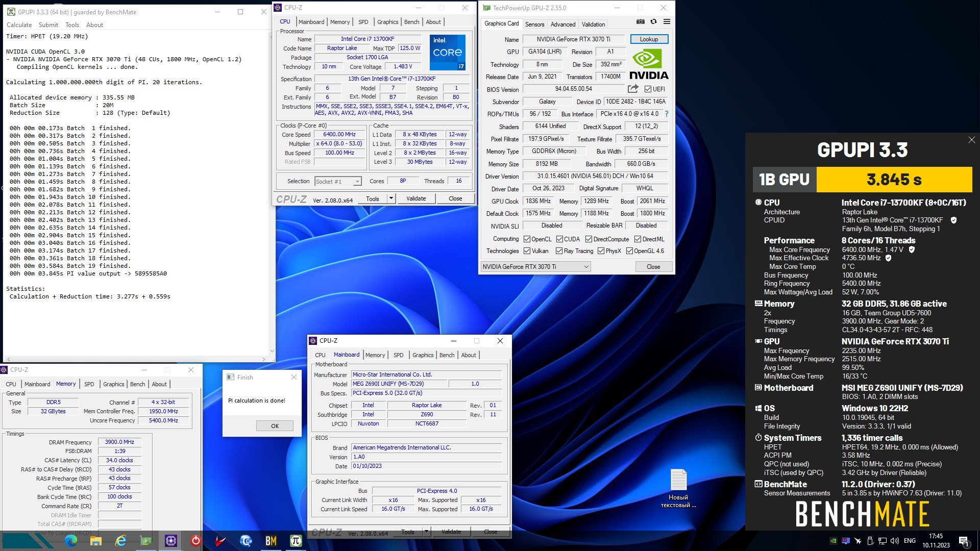980x551 pixels.
Task: Click the Lookup button in GPU-Z
Action: [x=649, y=39]
